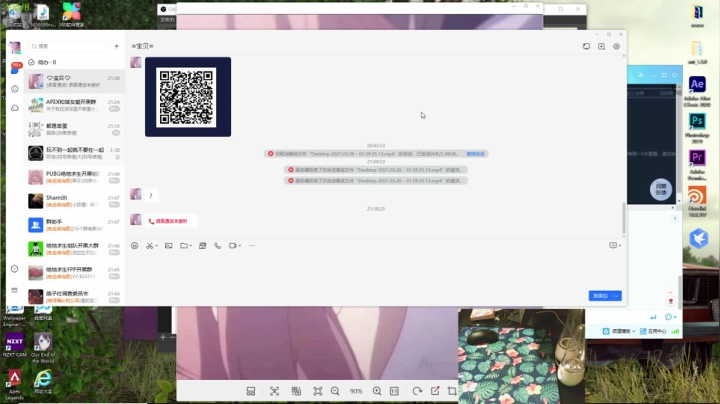The width and height of the screenshot is (720, 404).
Task: Click the crop icon in image viewer
Action: pyautogui.click(x=452, y=391)
